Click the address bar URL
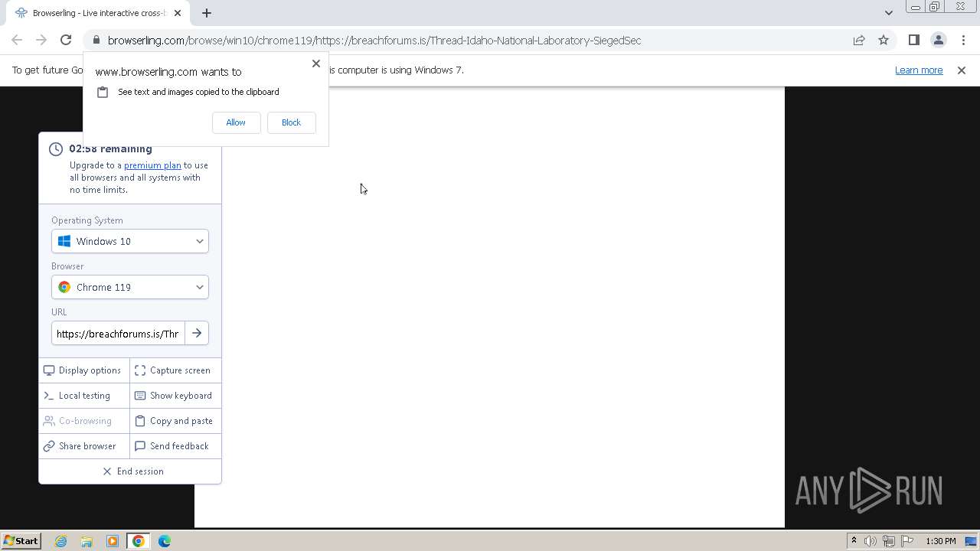This screenshot has height=551, width=980. coord(374,41)
